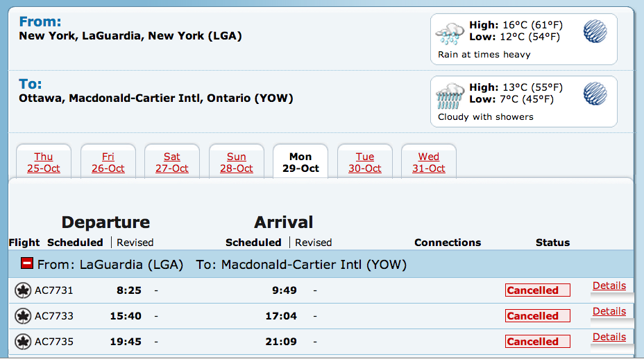
Task: Open Details link for flight AC7735
Action: click(x=609, y=337)
